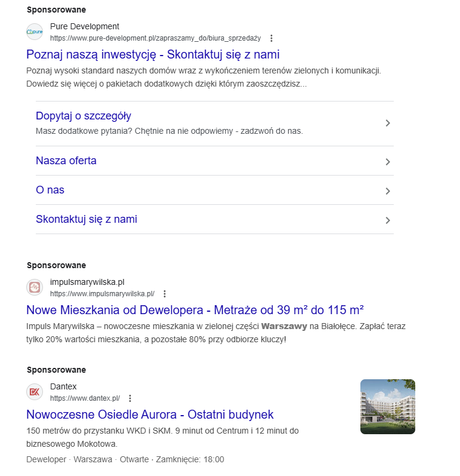Open three-dot menu beside impulsmarywilska.pl URL

pyautogui.click(x=165, y=294)
